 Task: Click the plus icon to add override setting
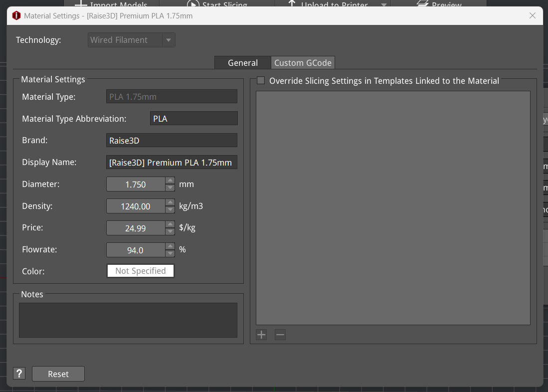point(261,335)
